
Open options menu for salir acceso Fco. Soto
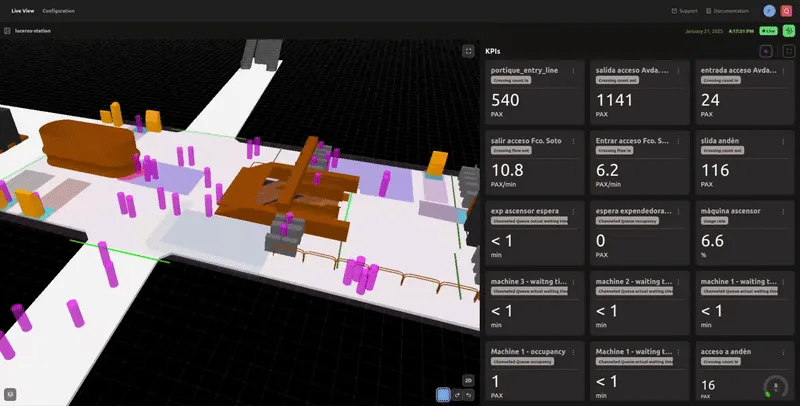(573, 141)
